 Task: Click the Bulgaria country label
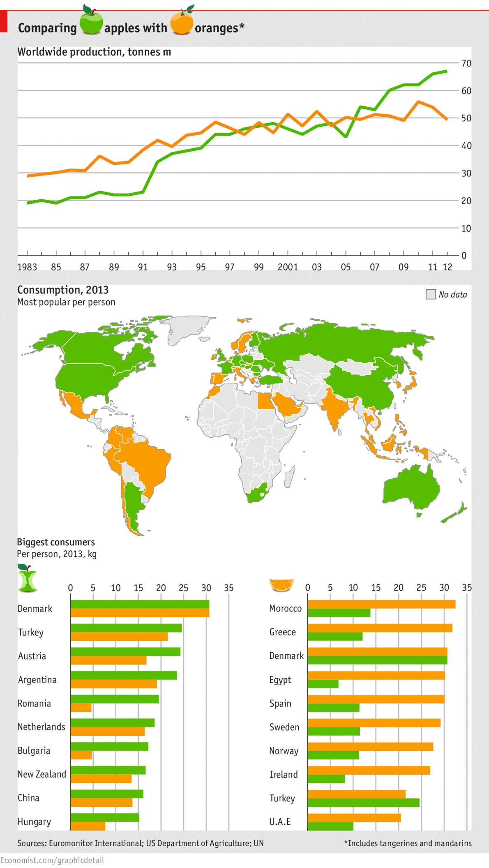click(34, 751)
